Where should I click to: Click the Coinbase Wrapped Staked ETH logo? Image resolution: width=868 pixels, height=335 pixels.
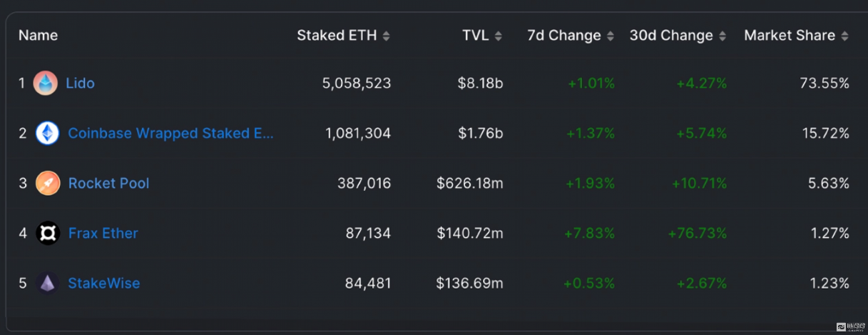click(48, 134)
